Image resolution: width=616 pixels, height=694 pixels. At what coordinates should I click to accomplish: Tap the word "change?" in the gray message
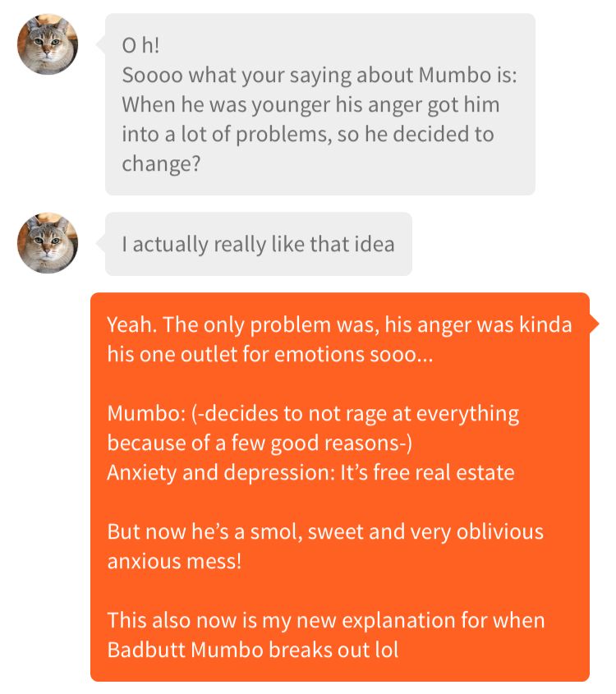[x=161, y=164]
